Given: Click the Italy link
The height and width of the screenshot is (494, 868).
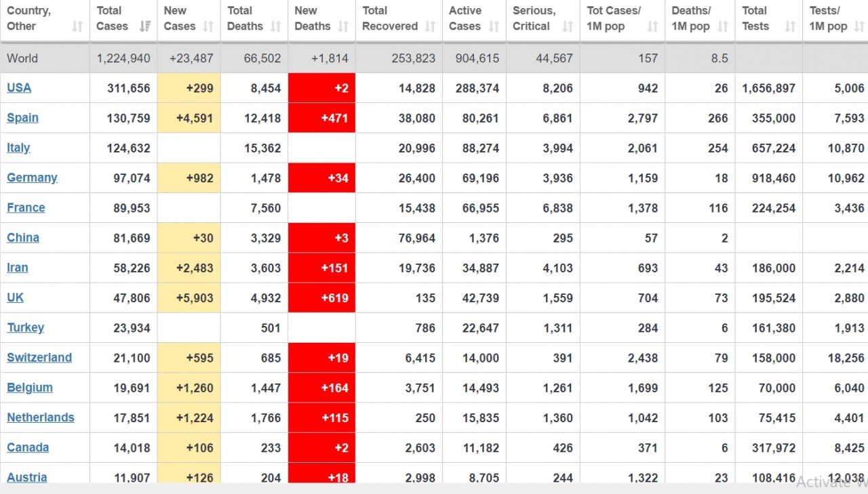Looking at the screenshot, I should 18,148.
